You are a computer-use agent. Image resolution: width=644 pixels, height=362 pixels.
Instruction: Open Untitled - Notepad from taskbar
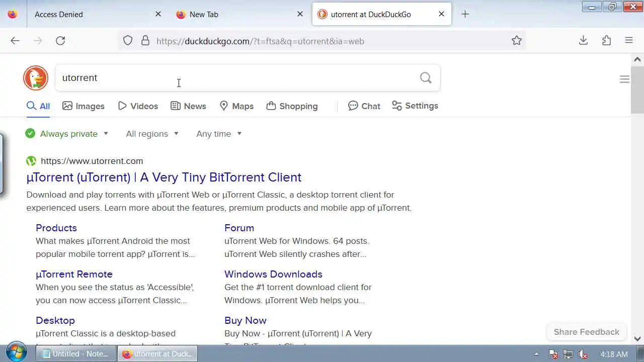tap(75, 354)
